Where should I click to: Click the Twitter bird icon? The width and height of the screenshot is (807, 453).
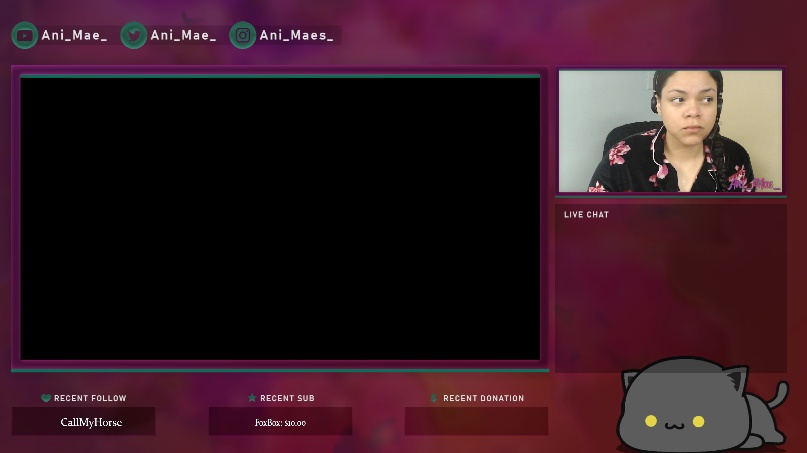pos(134,36)
